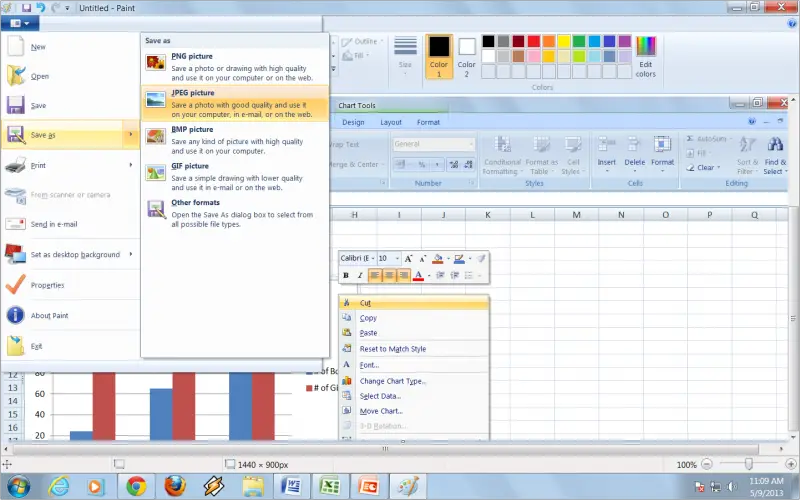Click the vertical scrollbar down arrow
This screenshot has height=500, width=800.
793,437
